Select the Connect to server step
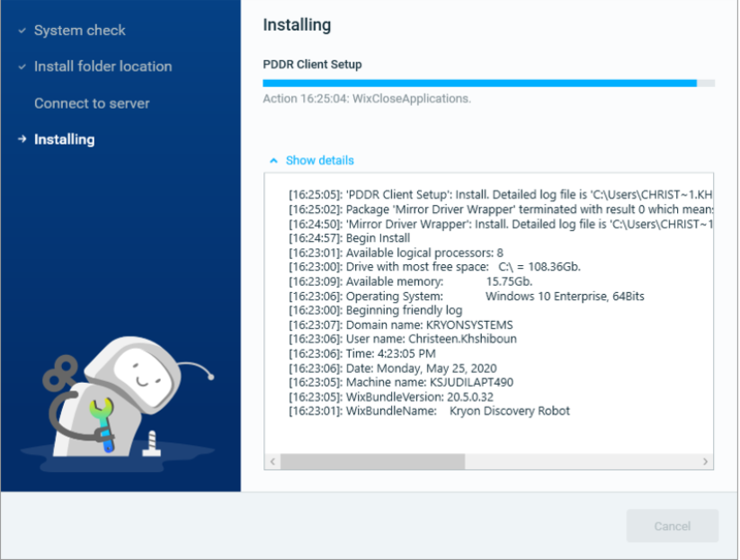 pyautogui.click(x=92, y=103)
